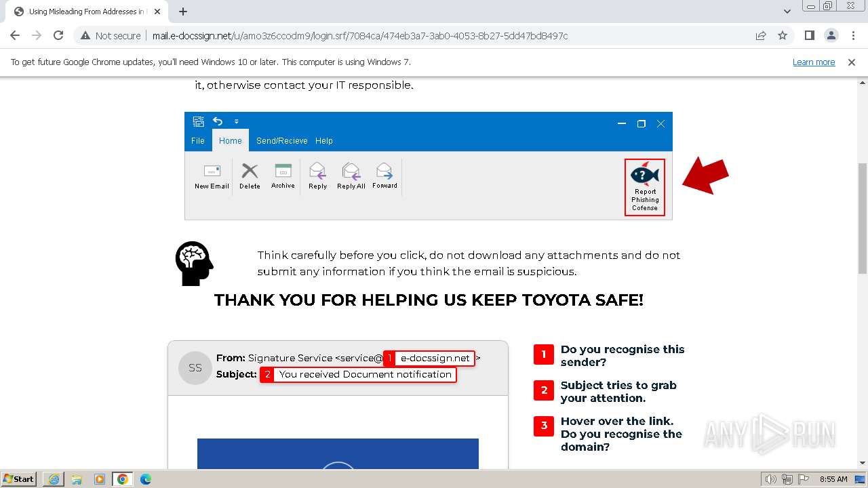Click the New Email icon
This screenshot has height=488, width=868.
click(212, 176)
